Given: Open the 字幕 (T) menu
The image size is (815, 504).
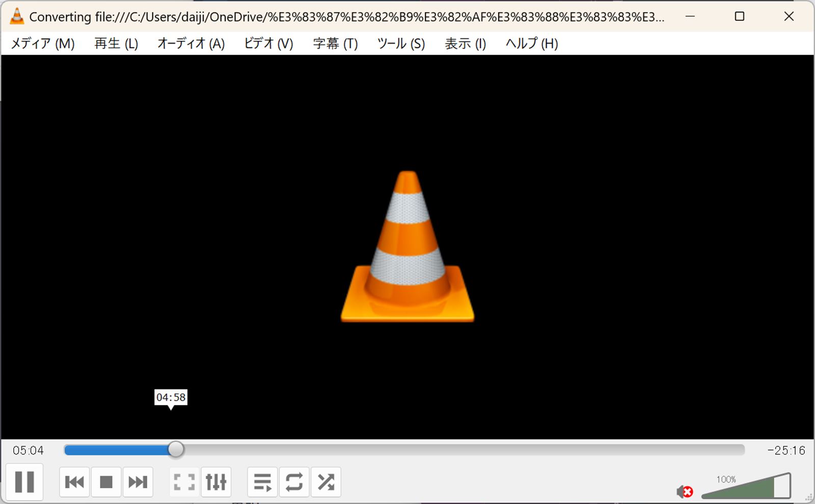Looking at the screenshot, I should click(x=335, y=43).
